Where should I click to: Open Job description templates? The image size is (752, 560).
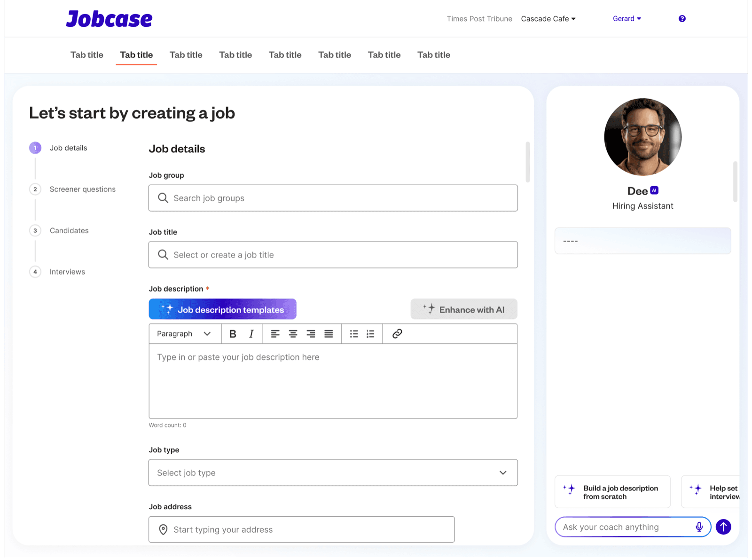coord(222,309)
